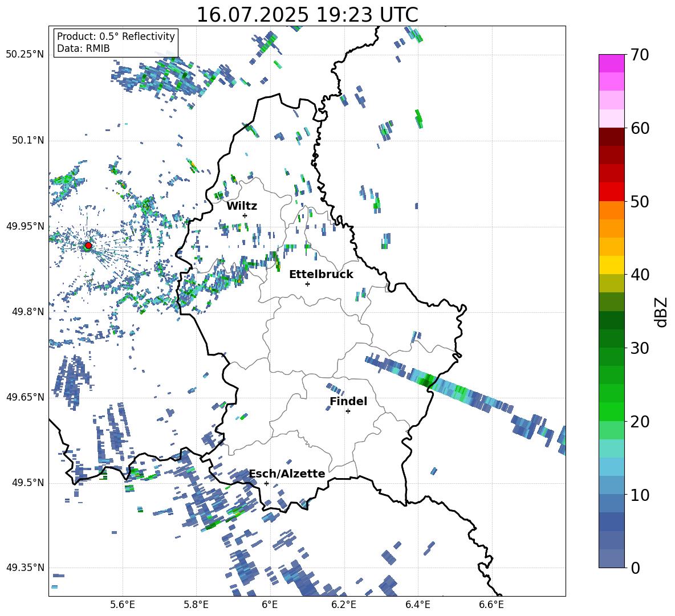Click the 5.8°E longitude label
This screenshot has width=675, height=616.
coord(196,605)
